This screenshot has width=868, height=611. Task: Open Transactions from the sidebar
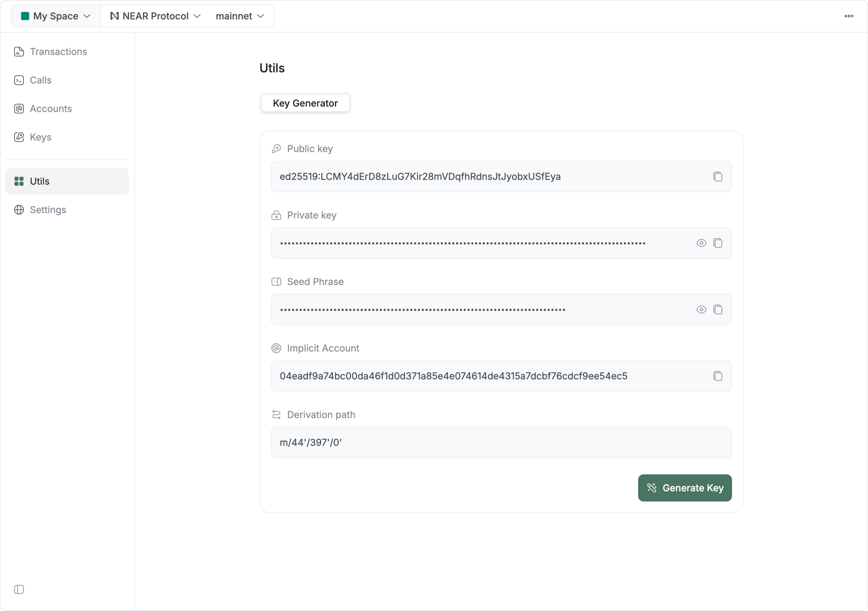coord(58,52)
